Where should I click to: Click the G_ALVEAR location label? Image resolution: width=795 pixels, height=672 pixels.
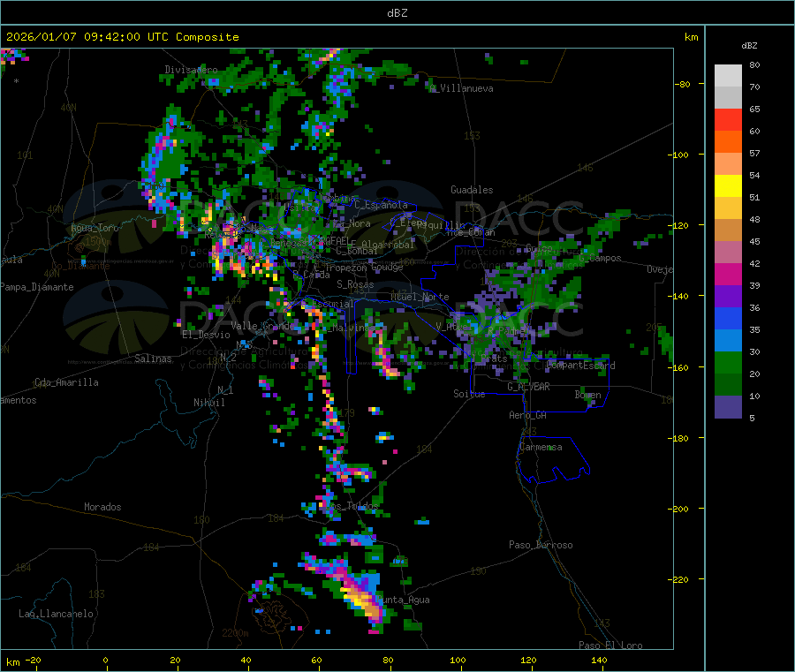(528, 387)
